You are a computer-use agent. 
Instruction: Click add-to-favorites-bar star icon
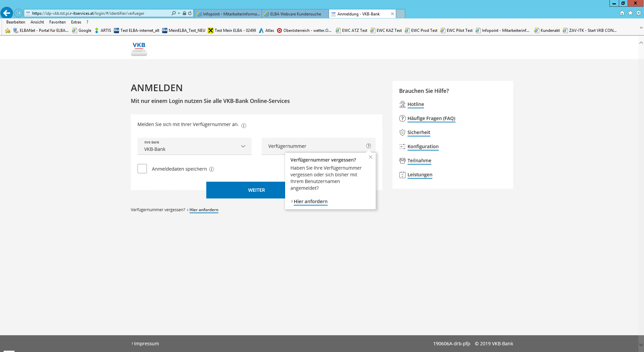pos(8,31)
